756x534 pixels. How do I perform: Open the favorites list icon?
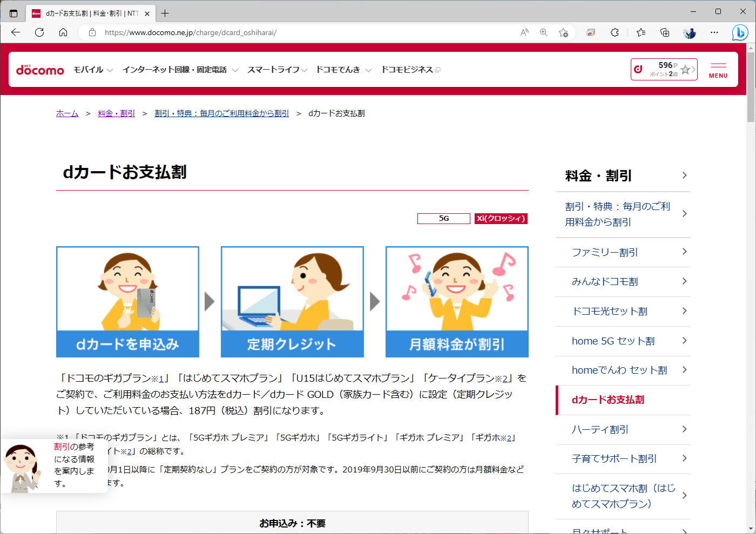click(641, 32)
